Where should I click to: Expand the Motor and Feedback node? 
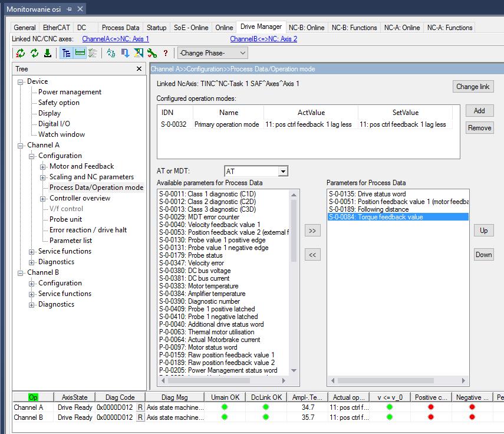pyautogui.click(x=43, y=167)
